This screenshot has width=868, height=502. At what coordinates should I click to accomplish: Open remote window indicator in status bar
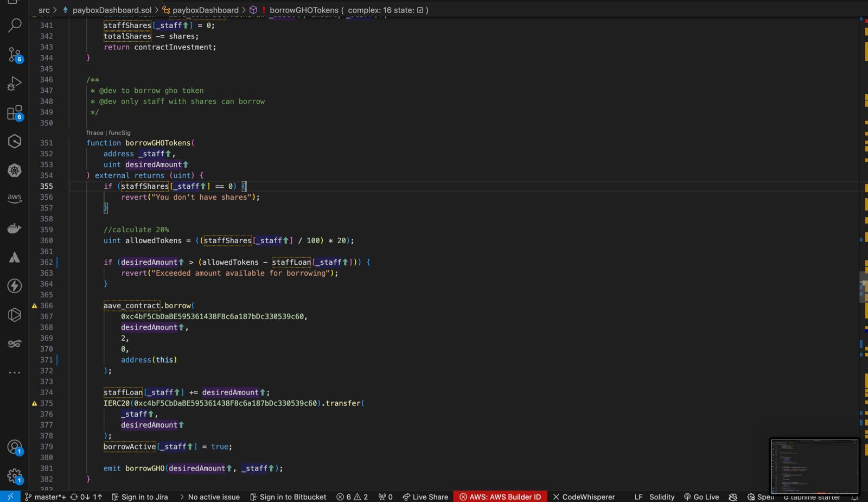(10, 497)
